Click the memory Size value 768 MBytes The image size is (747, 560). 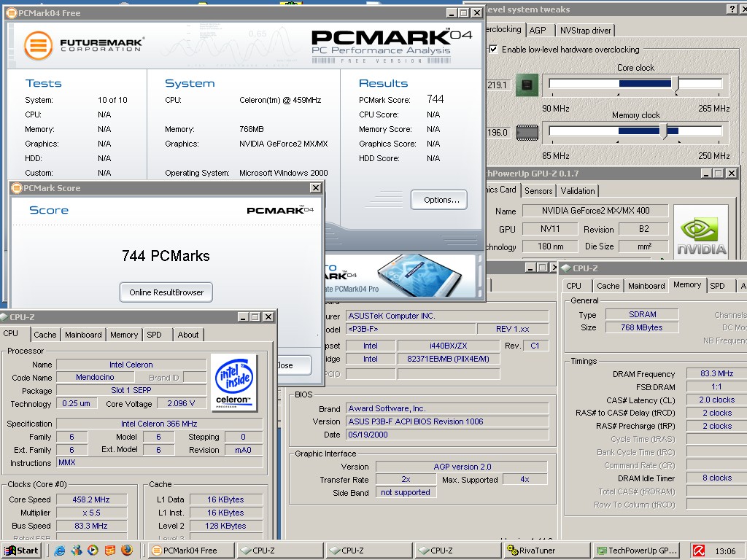(x=642, y=327)
